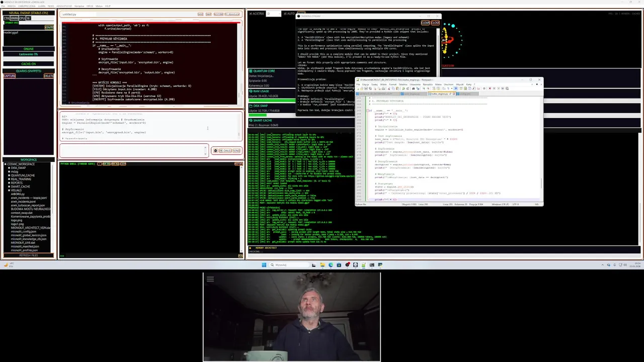The height and width of the screenshot is (362, 644).
Task: Click the CTX value input field
Action: (x=14, y=18)
